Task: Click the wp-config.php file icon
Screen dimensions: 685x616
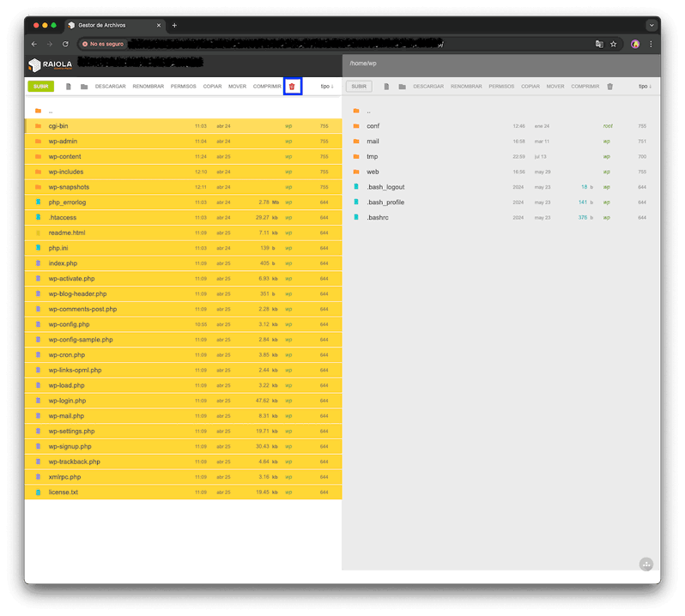Action: click(x=39, y=324)
